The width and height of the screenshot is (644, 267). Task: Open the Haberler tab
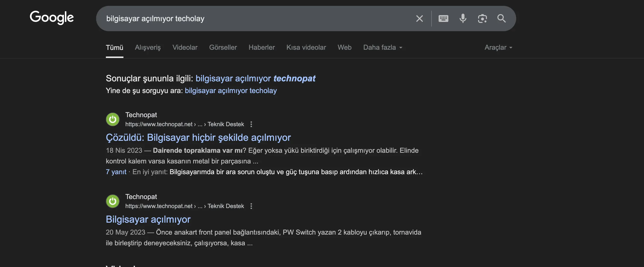coord(262,48)
